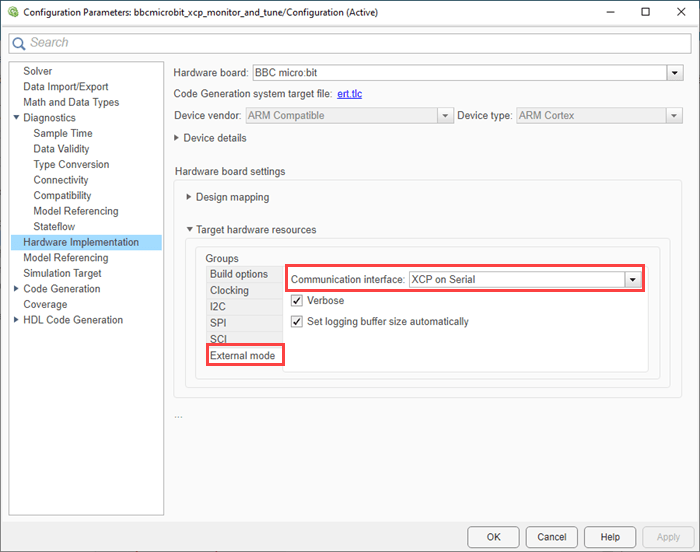Screen dimensions: 700x552
Task: Select Sample Time under Diagnostics
Action: pos(63,133)
